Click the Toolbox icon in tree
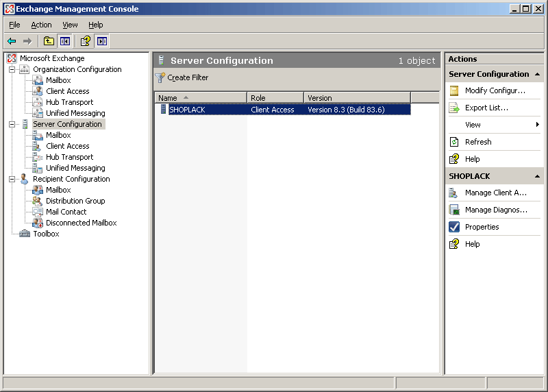The image size is (548, 392). (x=25, y=234)
